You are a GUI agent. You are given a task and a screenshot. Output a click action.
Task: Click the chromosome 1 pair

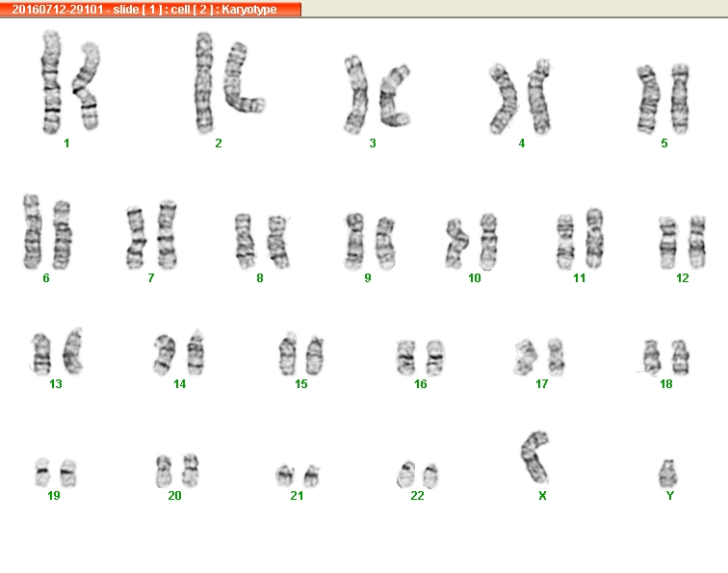click(x=70, y=82)
